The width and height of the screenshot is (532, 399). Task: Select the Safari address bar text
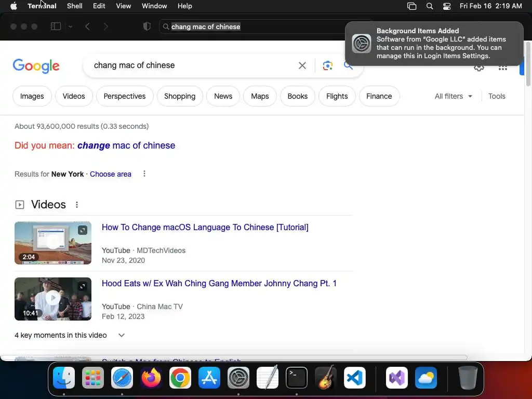tap(206, 26)
